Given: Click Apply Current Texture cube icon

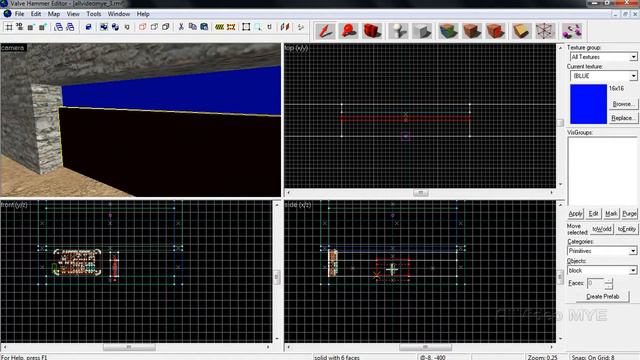Looking at the screenshot, I should click(x=472, y=31).
